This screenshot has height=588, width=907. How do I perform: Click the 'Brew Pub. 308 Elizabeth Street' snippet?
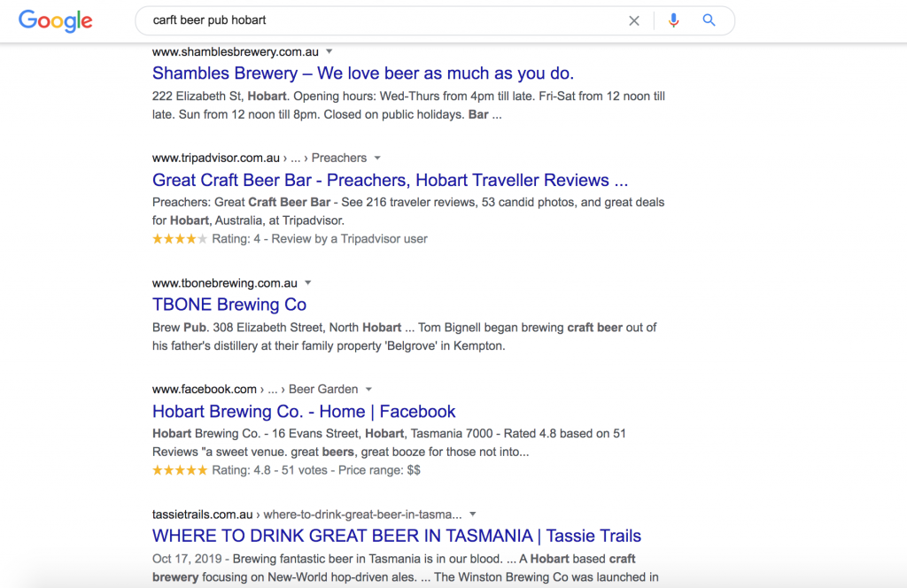click(x=404, y=337)
